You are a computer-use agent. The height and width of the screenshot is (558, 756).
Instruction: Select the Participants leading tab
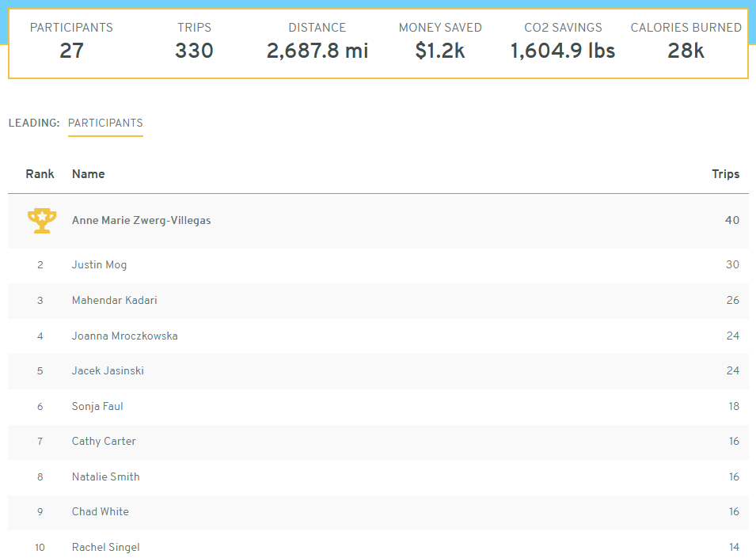coord(105,123)
